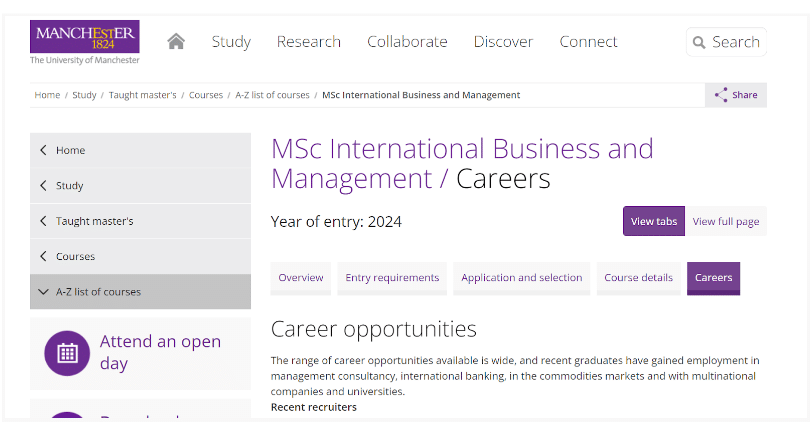Follow the A-Z list of courses breadcrumb
This screenshot has height=422, width=810.
[272, 95]
